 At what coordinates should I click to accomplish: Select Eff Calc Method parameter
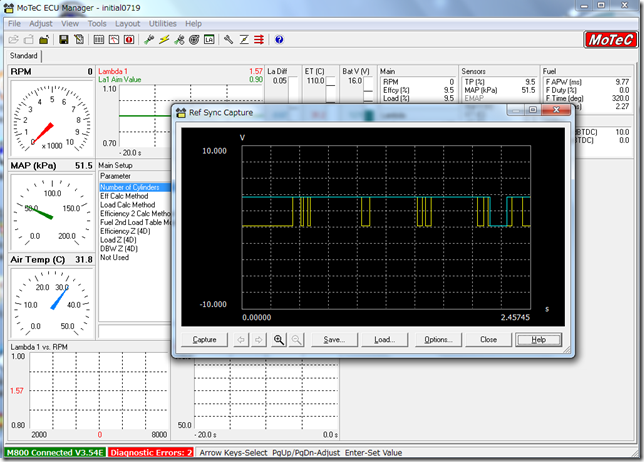click(124, 196)
